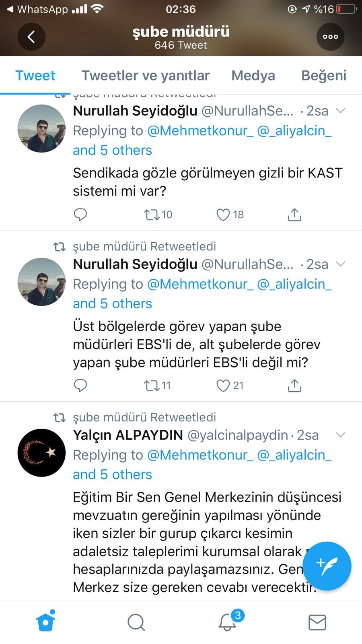Expand chevron menu on Yalçın ALPAYDIN tweet
The image size is (362, 644).
pyautogui.click(x=340, y=435)
